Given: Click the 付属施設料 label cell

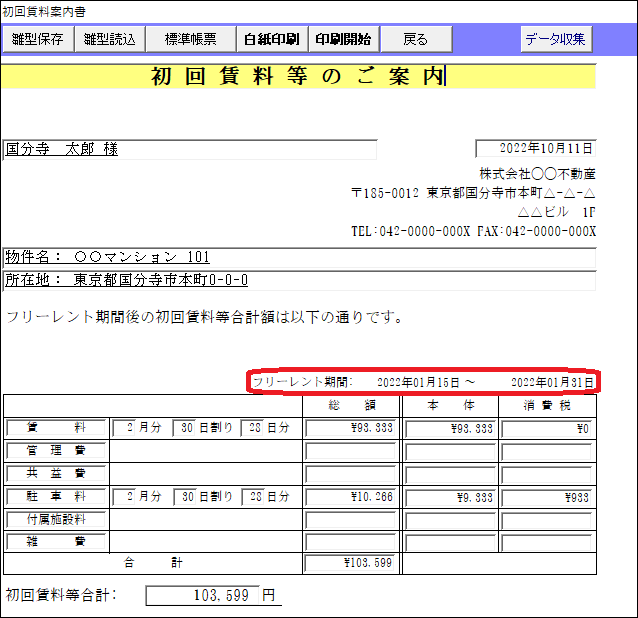Looking at the screenshot, I should [56, 519].
